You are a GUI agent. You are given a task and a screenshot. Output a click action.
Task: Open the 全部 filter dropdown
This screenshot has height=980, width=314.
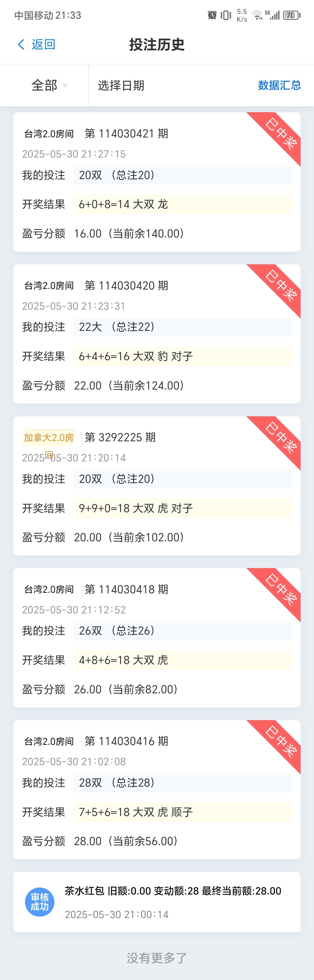[49, 85]
